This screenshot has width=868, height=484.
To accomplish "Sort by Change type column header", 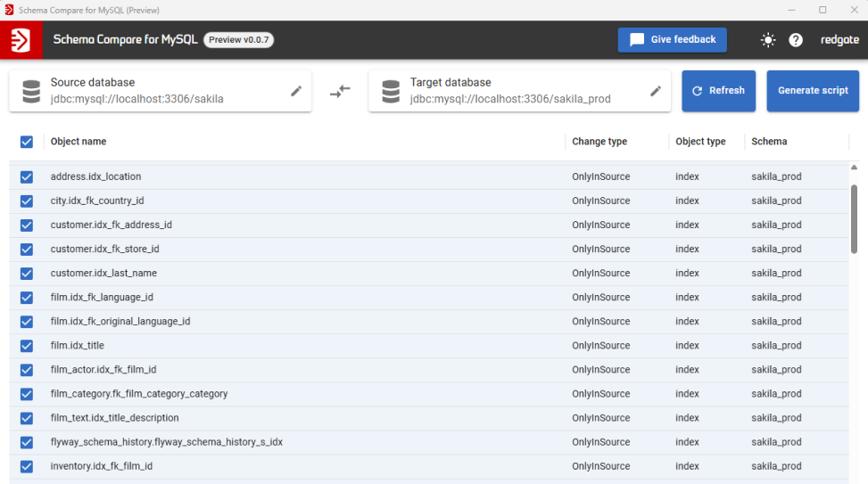I will pyautogui.click(x=599, y=142).
